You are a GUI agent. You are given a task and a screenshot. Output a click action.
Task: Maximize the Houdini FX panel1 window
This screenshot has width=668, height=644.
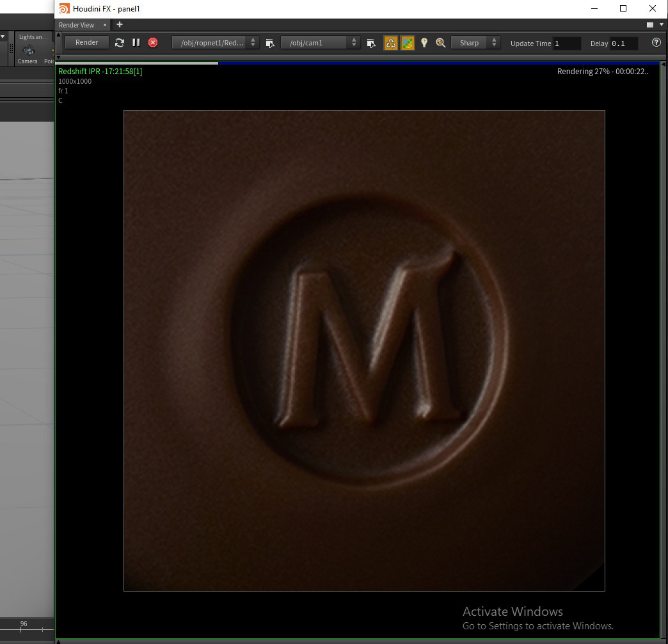coord(623,8)
